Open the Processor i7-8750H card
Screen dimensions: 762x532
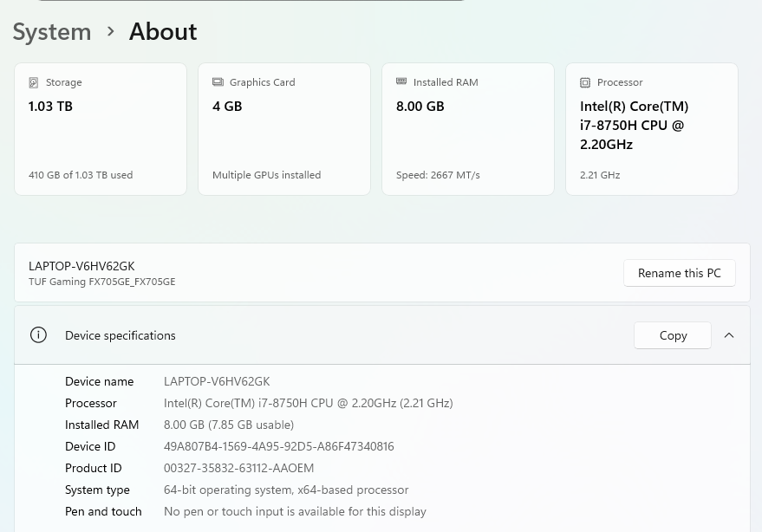point(652,129)
